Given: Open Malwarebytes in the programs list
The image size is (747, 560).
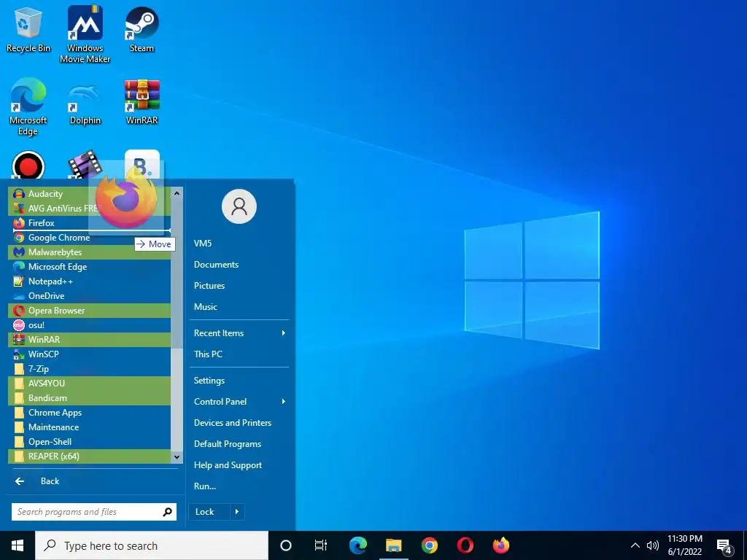Looking at the screenshot, I should (89, 252).
